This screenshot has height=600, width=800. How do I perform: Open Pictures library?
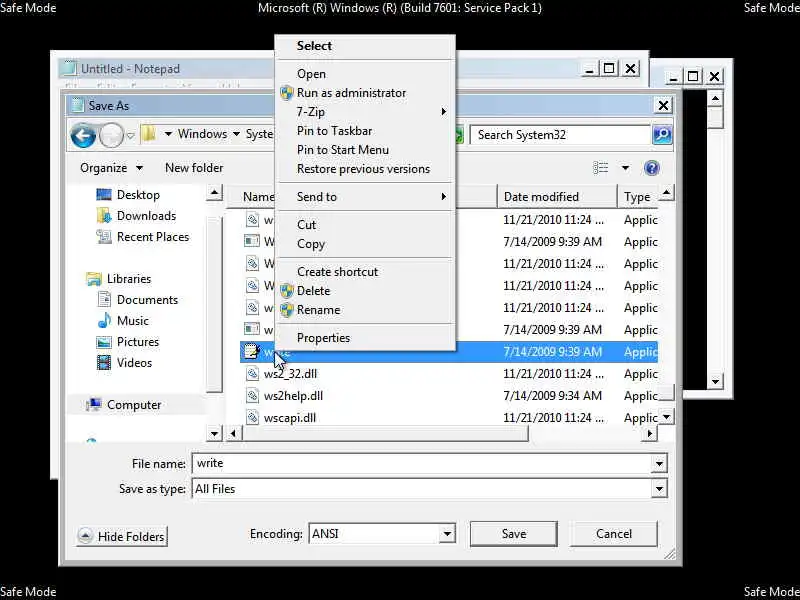(138, 342)
